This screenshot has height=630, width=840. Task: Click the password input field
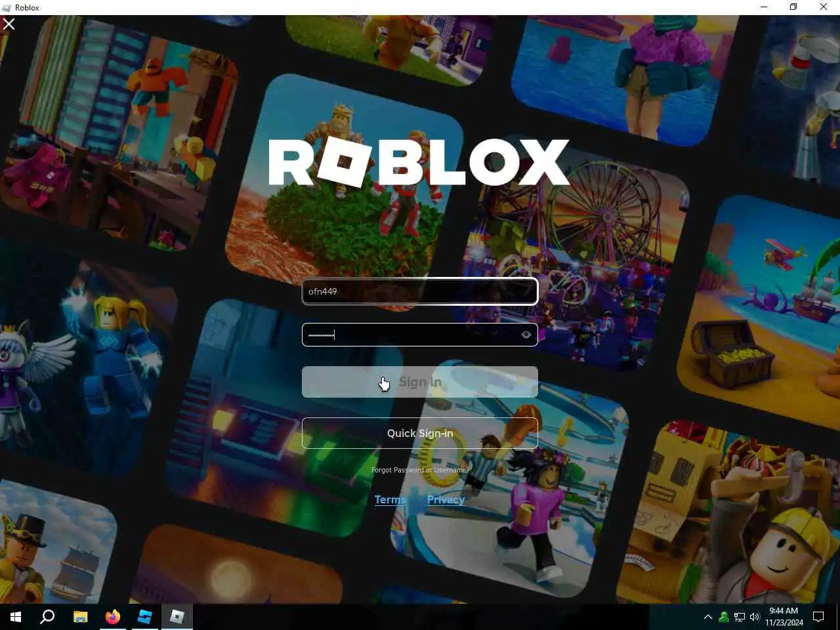click(420, 335)
